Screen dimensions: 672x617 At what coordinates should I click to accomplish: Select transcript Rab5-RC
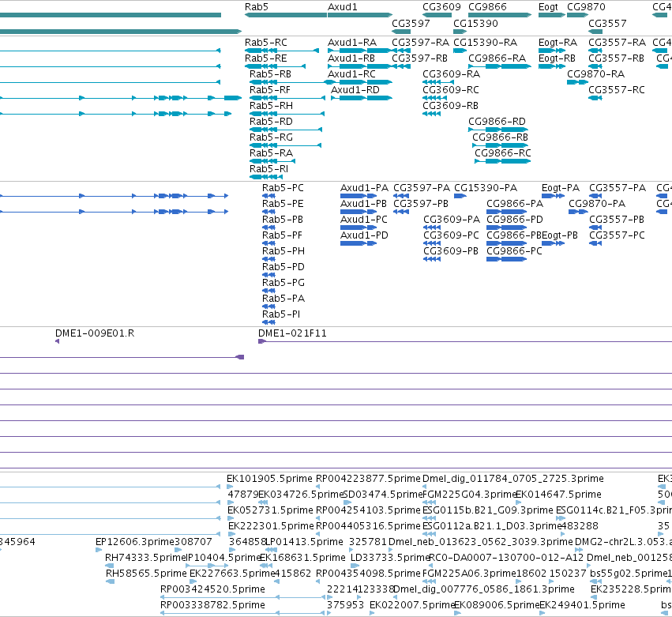click(266, 43)
